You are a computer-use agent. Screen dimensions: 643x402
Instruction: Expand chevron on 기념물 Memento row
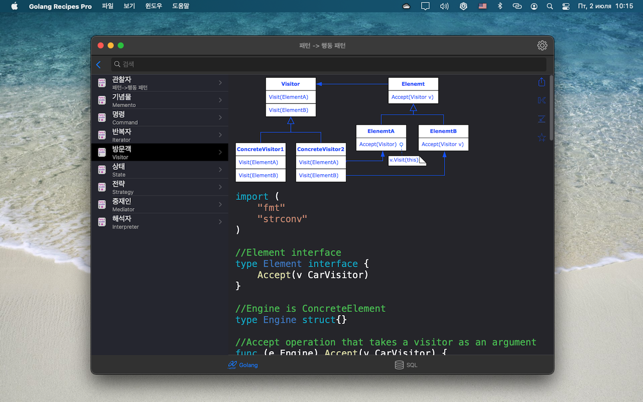pos(220,100)
